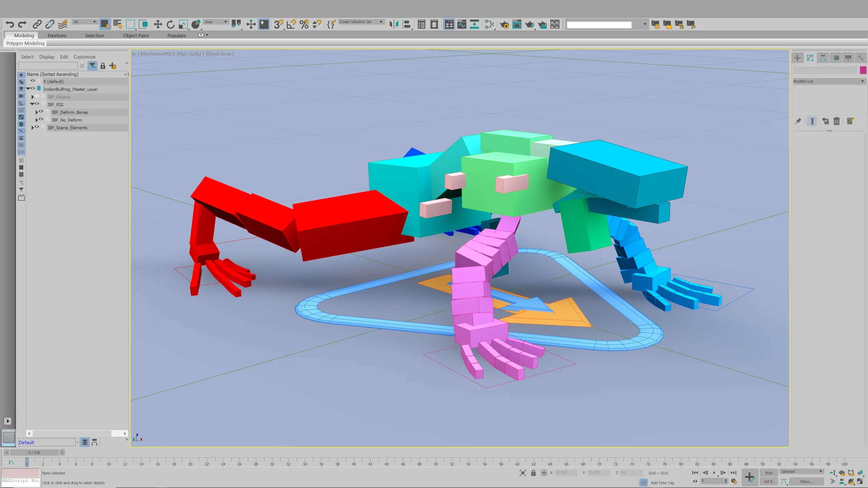Open Scene Explorer Customize menu
868x488 pixels.
[84, 57]
